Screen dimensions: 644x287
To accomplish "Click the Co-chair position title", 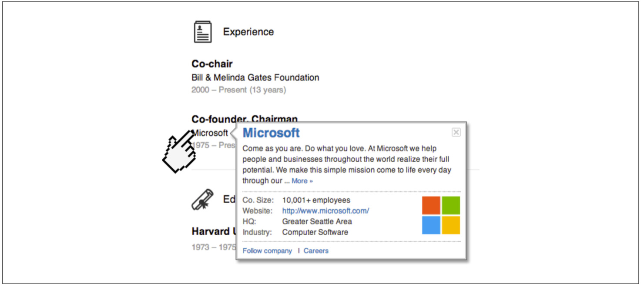I will coord(212,64).
